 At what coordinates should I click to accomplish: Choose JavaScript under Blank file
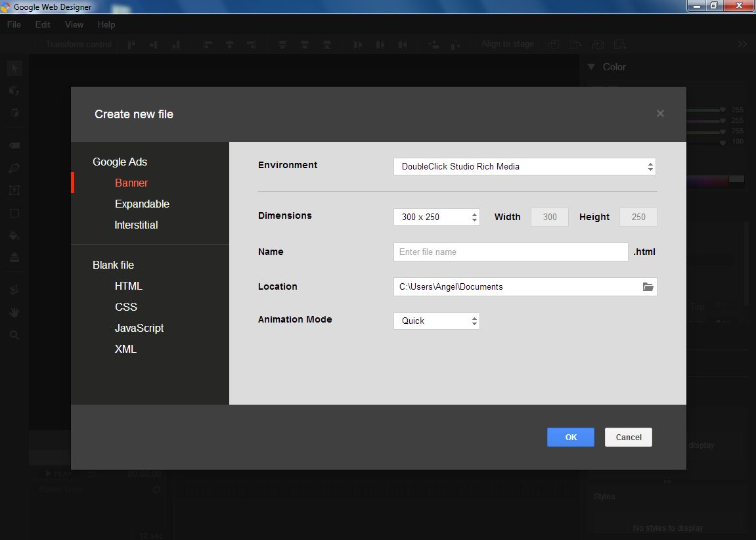[139, 328]
